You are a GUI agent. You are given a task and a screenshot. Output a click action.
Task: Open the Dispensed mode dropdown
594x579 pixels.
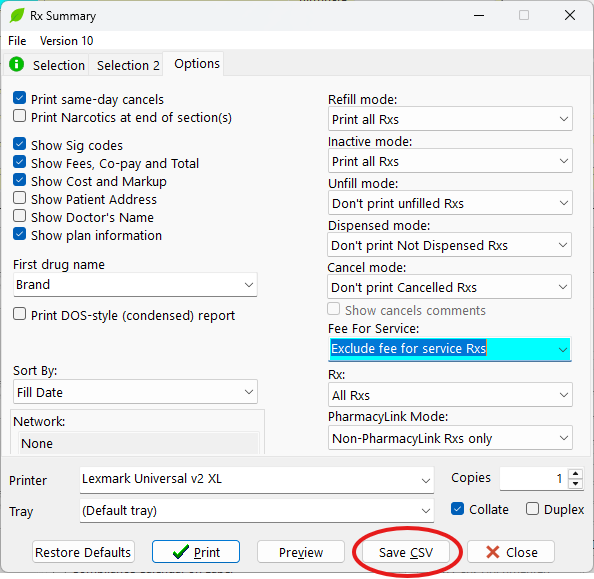click(449, 245)
